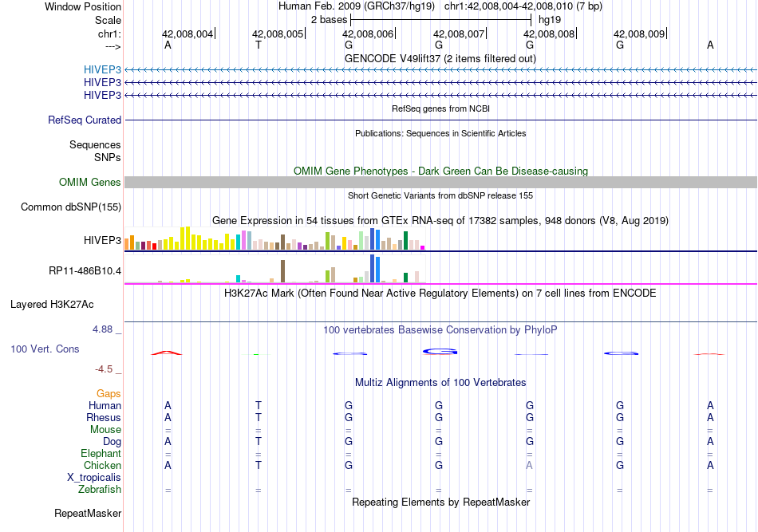Click the SNPs track label
The width and height of the screenshot is (758, 532).
click(108, 157)
